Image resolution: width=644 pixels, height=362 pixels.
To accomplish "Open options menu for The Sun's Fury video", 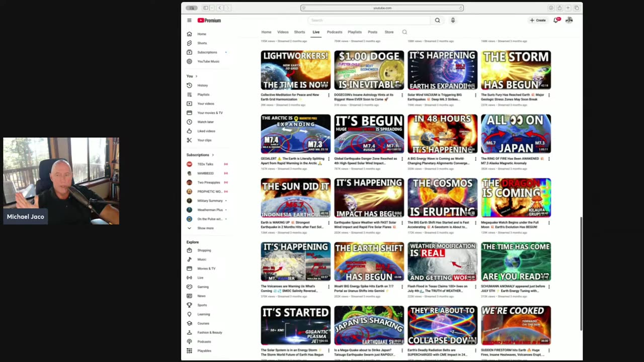I will [x=549, y=95].
